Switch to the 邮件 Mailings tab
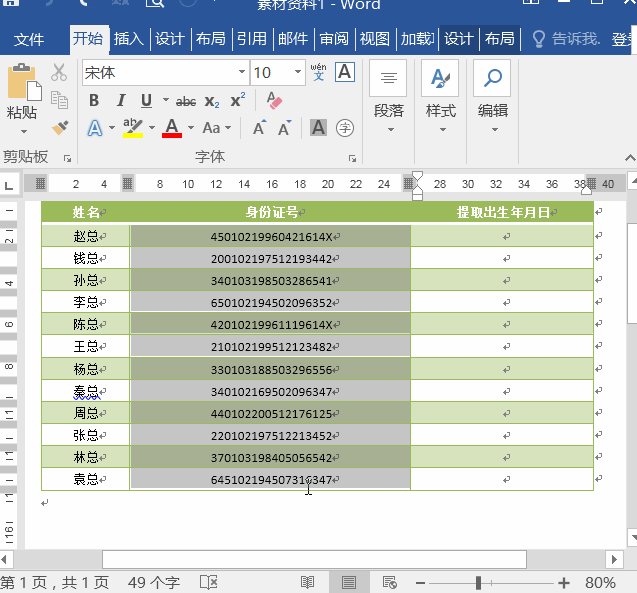 [x=293, y=39]
